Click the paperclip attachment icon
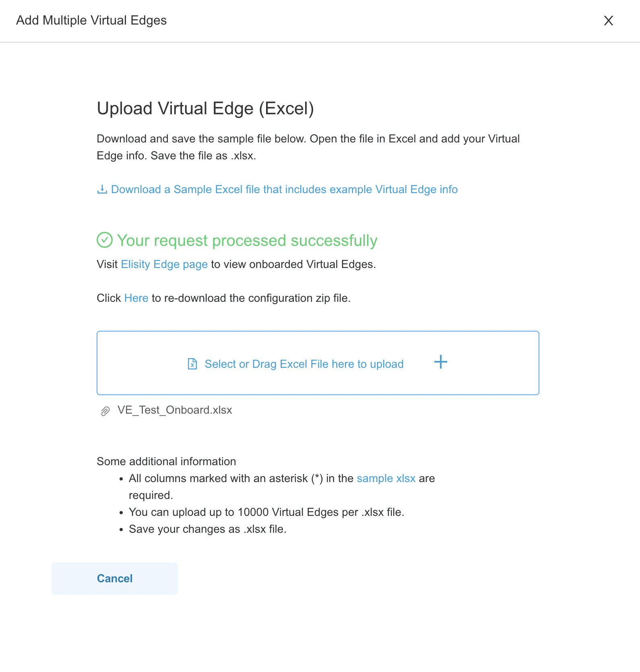This screenshot has width=640, height=672. click(x=105, y=411)
